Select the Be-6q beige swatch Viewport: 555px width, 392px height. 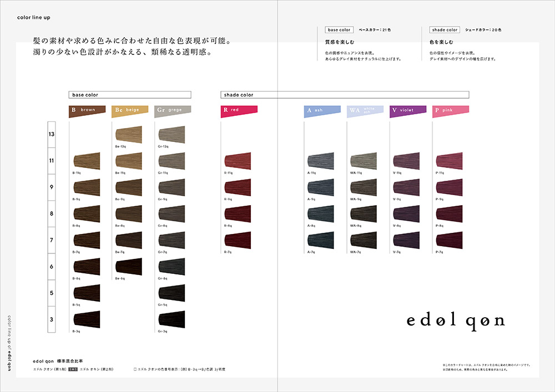pos(129,267)
